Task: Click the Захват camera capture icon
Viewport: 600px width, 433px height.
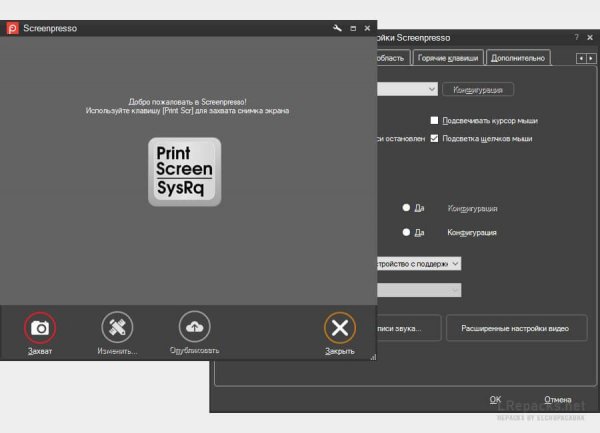Action: tap(40, 328)
